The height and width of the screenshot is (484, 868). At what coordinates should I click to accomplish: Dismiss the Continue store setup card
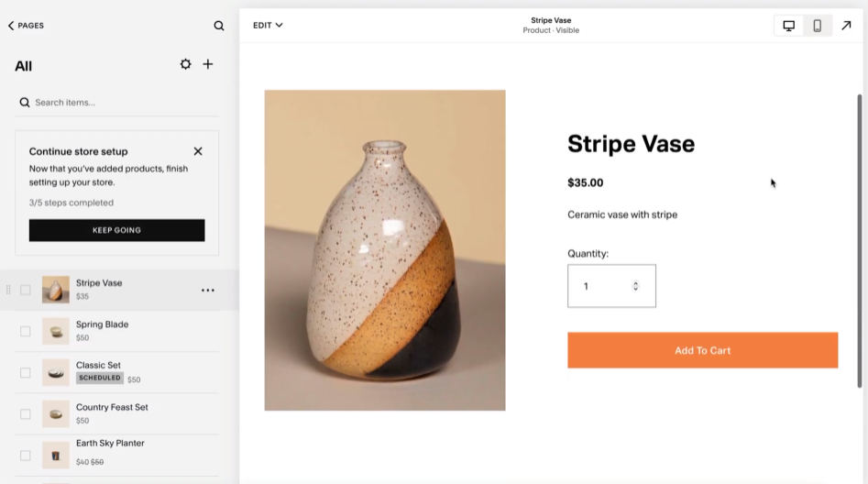pos(198,151)
